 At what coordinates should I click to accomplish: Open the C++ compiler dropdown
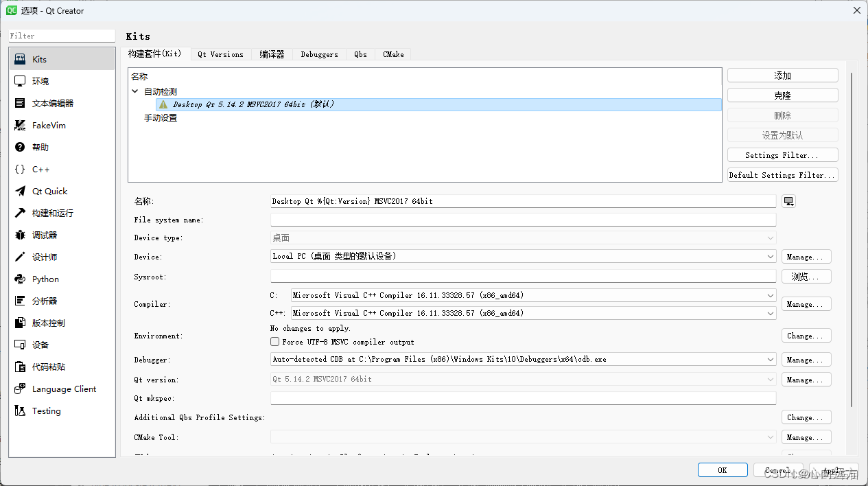pos(534,313)
